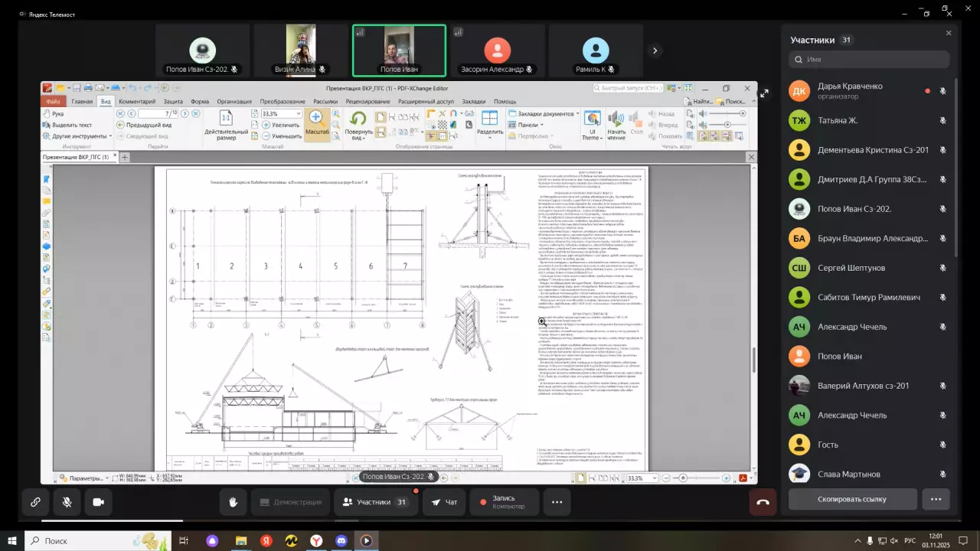Show next participants with right chevron
Image resolution: width=980 pixels, height=551 pixels.
coord(655,51)
